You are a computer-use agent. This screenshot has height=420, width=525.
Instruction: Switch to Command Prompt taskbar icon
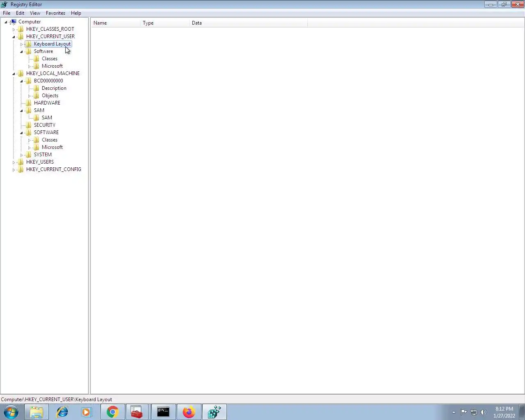[163, 412]
